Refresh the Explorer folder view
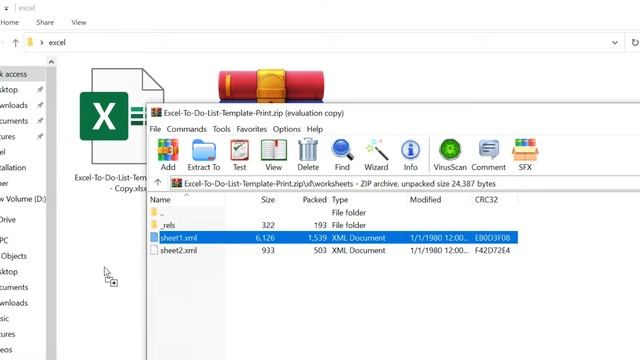 (x=634, y=42)
